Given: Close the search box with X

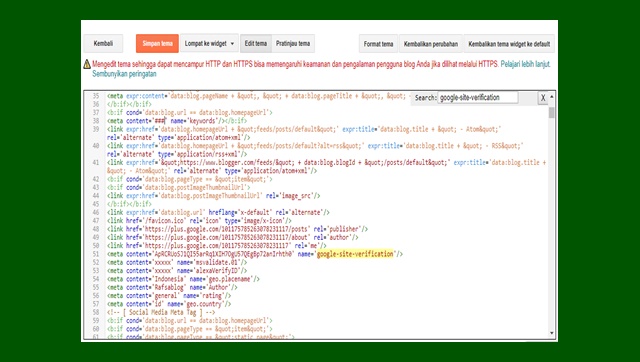Looking at the screenshot, I should click(x=543, y=98).
